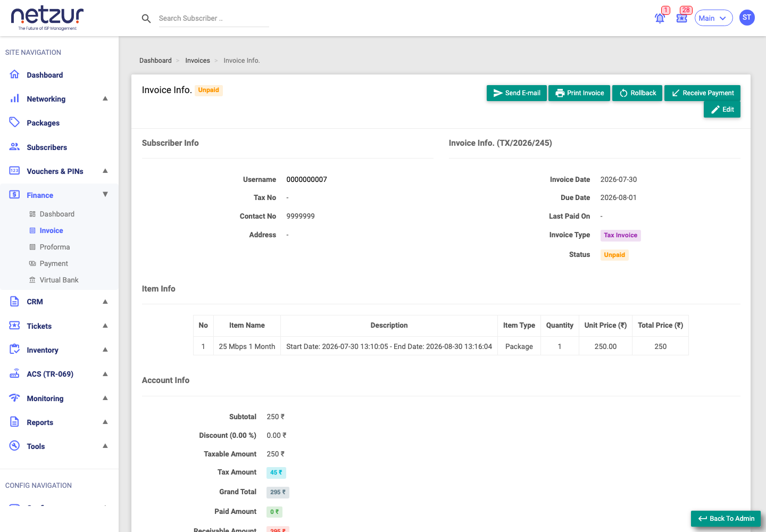Expand the Networking menu arrow
Image resolution: width=766 pixels, height=532 pixels.
[105, 98]
